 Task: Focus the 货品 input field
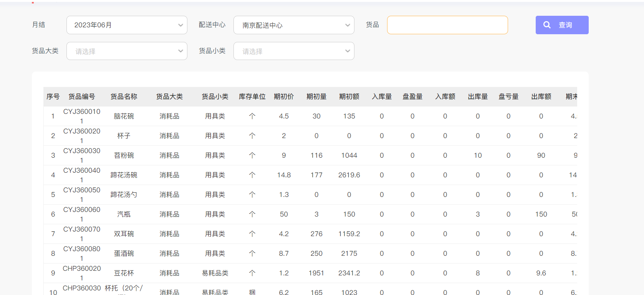tap(447, 25)
